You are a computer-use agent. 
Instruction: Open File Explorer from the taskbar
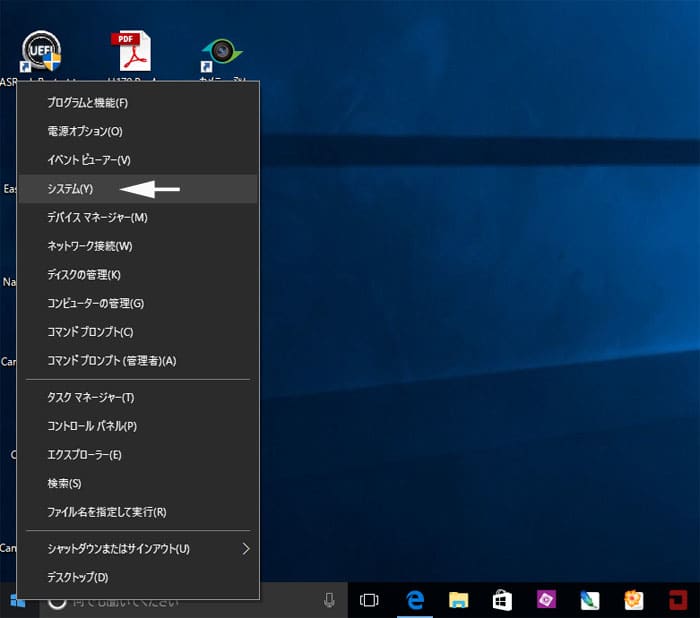point(459,600)
